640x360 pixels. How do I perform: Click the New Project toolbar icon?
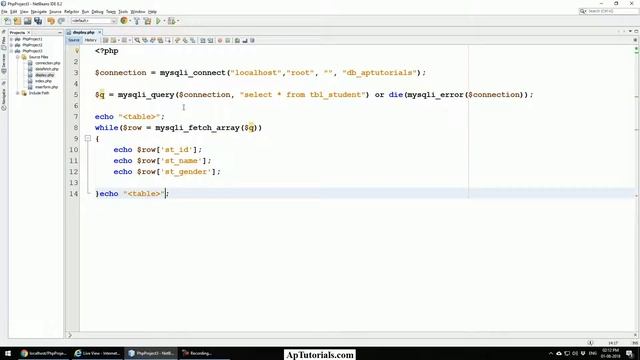17,21
